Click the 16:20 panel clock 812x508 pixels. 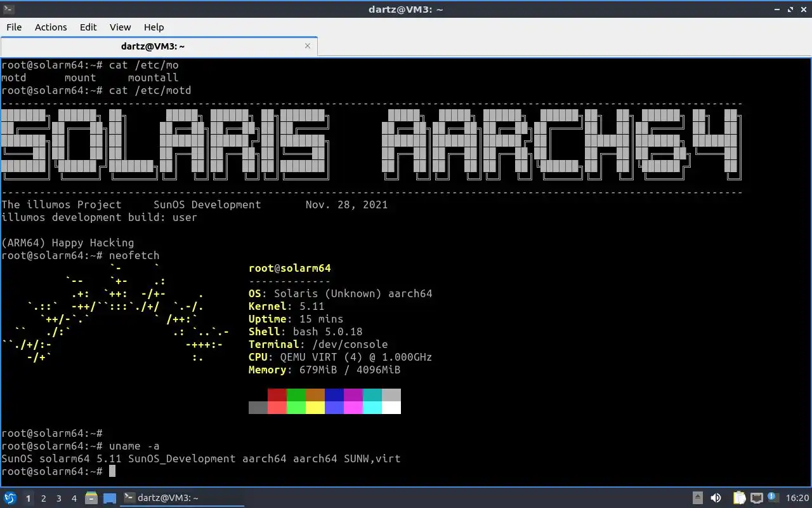pos(797,498)
